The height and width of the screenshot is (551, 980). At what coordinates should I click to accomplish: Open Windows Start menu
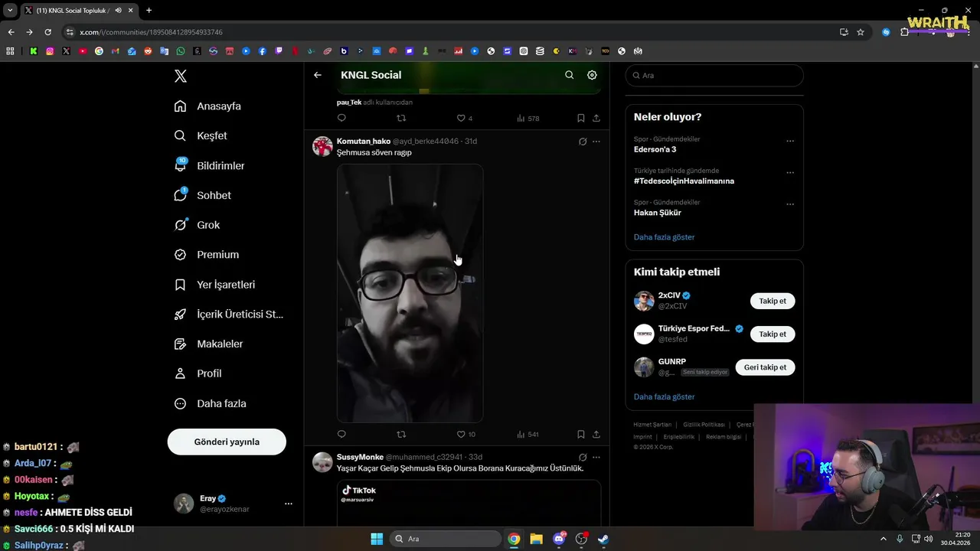point(377,539)
